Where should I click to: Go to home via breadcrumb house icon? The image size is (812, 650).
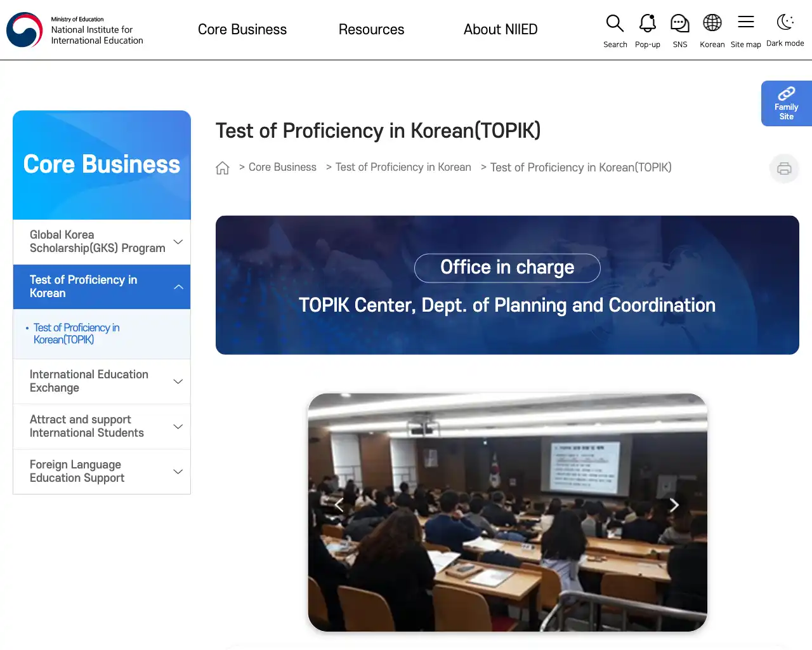click(x=222, y=168)
